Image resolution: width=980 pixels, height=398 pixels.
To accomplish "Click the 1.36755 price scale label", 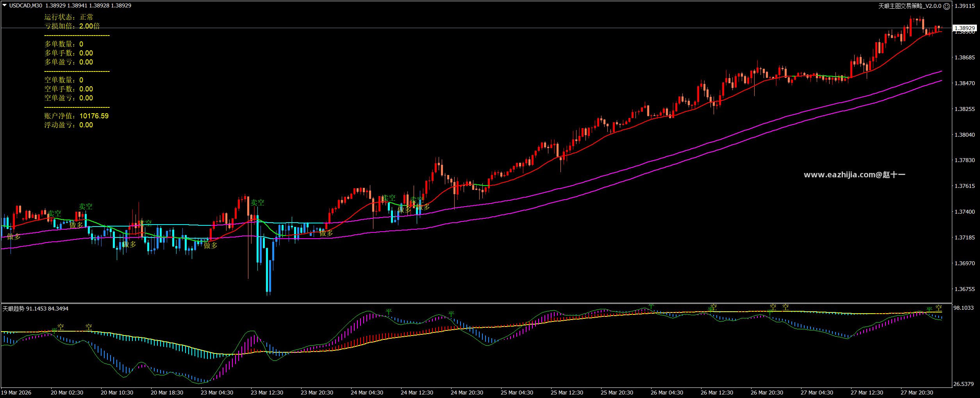I will pyautogui.click(x=964, y=289).
